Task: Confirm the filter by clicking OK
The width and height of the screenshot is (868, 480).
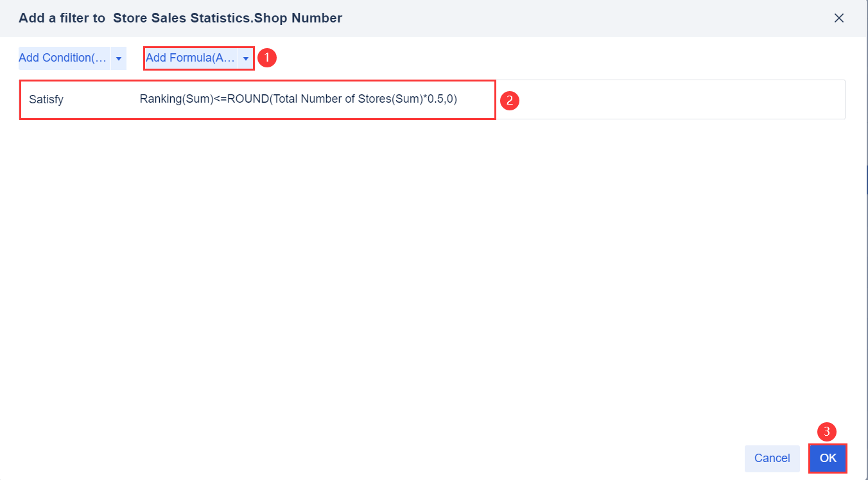Action: [x=828, y=458]
